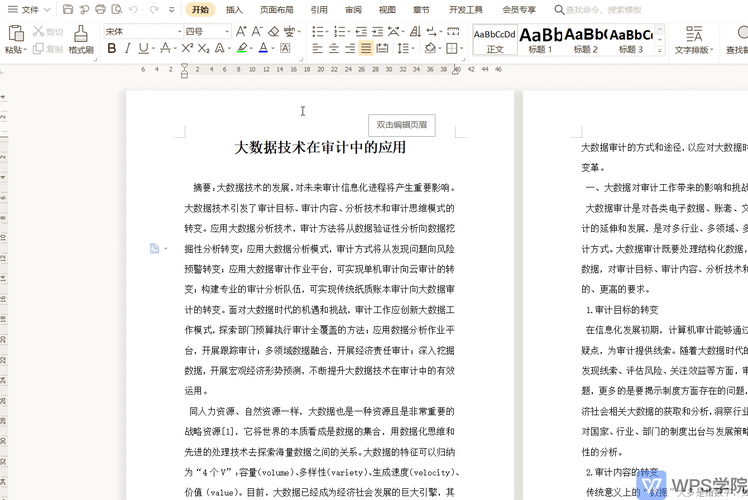Click the tab stops ruler icon in ribbon
Viewport: 748px width, 500px height.
453,31
